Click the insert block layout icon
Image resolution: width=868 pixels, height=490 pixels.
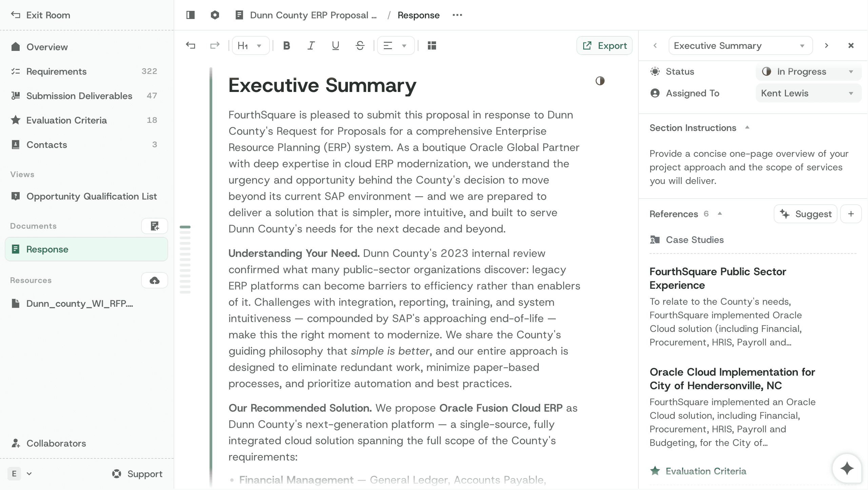432,45
